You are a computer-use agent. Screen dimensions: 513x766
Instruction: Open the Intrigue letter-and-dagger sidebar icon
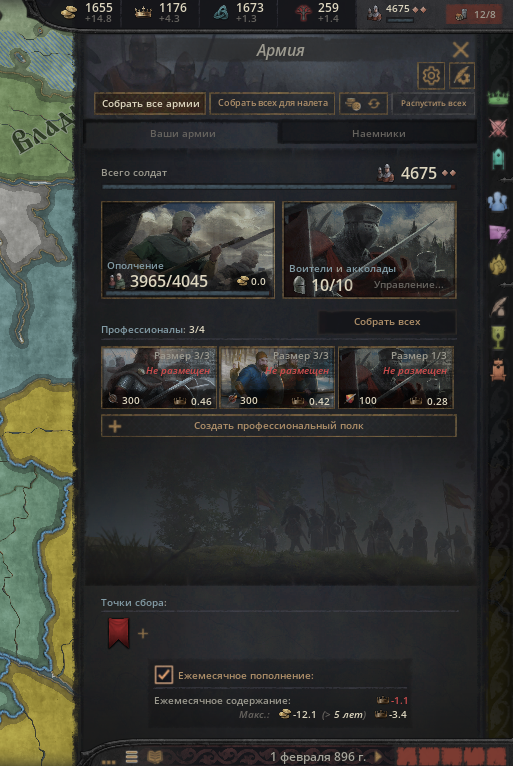(x=498, y=233)
